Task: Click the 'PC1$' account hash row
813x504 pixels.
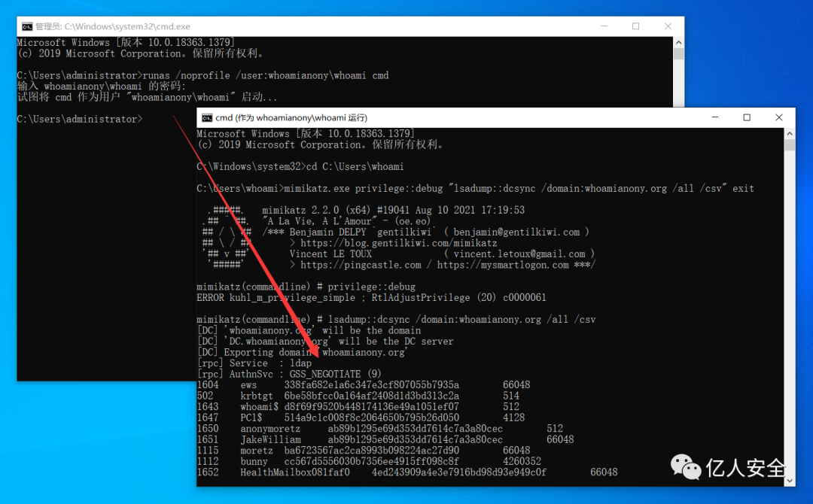Action: pos(361,417)
